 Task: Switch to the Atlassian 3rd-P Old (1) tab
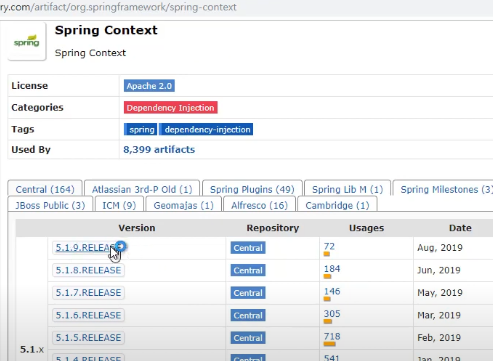click(142, 189)
